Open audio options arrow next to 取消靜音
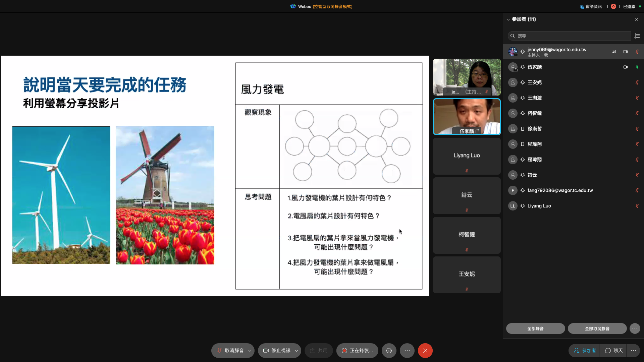Screen dimensions: 644x362 pos(250,351)
